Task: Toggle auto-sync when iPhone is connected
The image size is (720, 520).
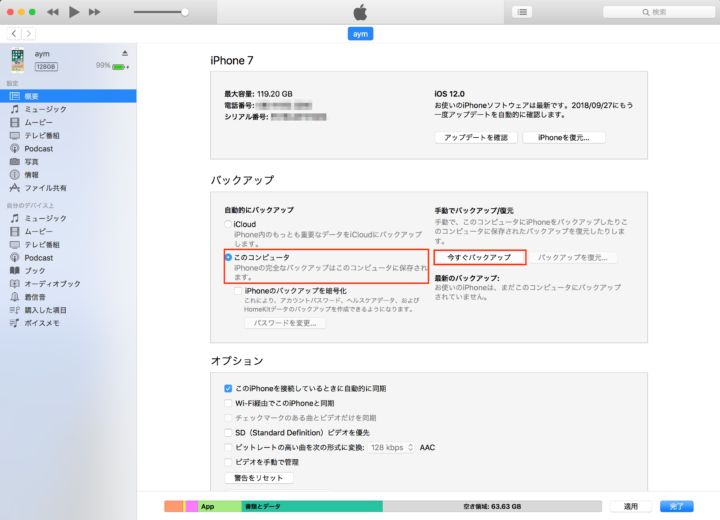Action: point(228,389)
